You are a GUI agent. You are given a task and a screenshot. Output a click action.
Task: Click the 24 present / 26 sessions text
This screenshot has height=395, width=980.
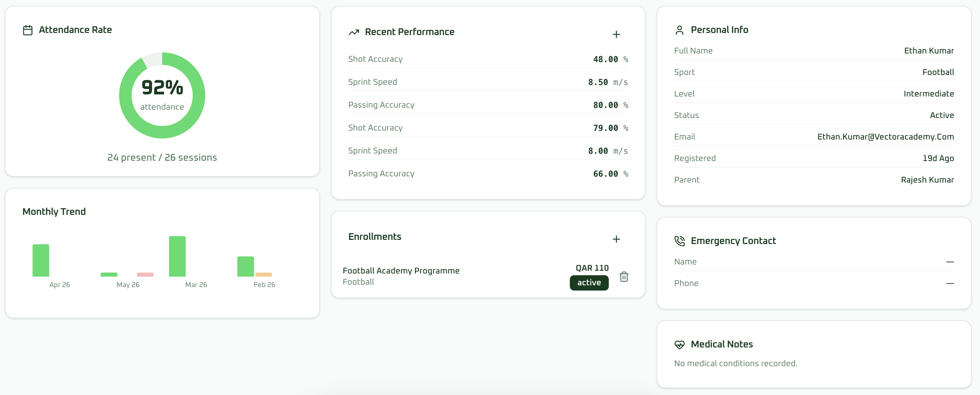[162, 157]
